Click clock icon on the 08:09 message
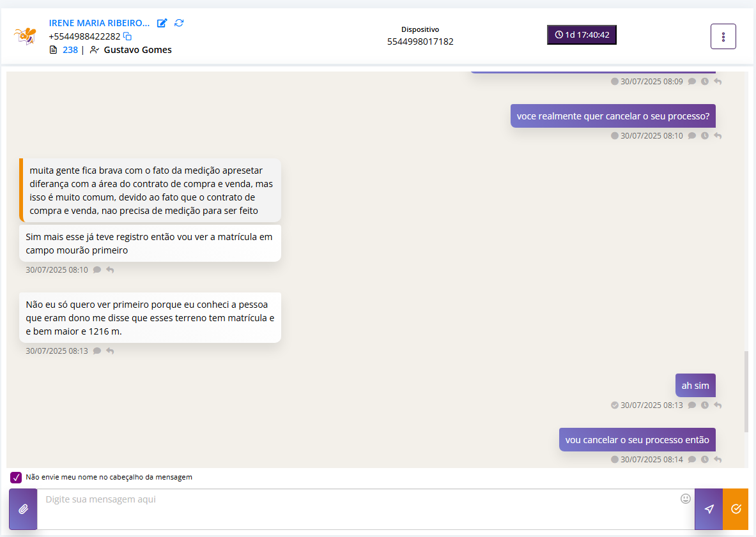This screenshot has width=756, height=537. pyautogui.click(x=705, y=81)
